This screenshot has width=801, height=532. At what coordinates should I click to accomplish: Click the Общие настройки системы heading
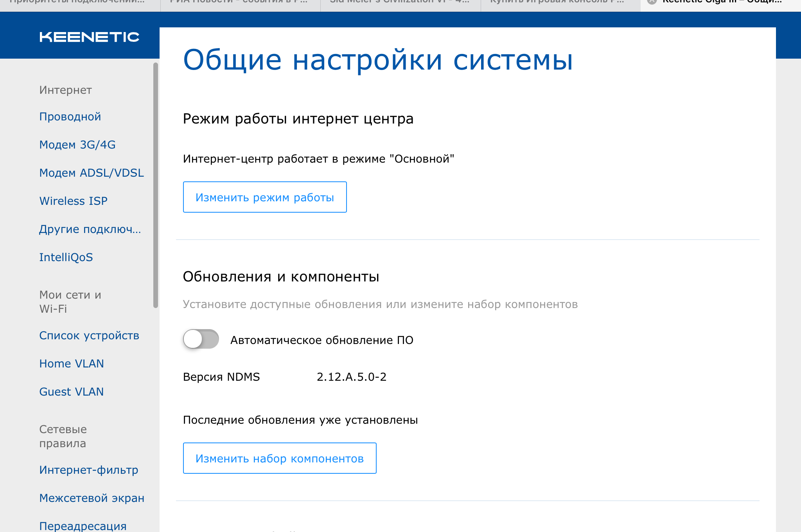(x=378, y=60)
